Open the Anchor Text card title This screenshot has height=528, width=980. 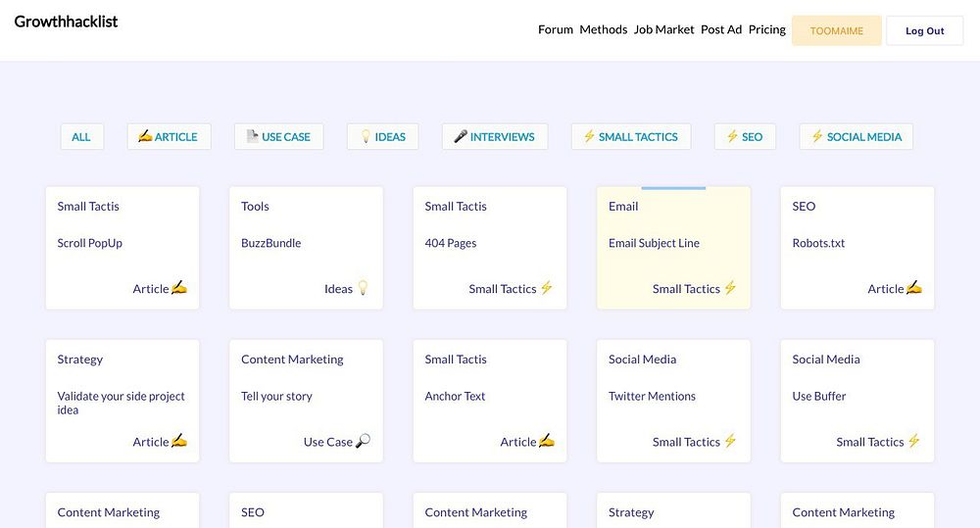tap(455, 396)
